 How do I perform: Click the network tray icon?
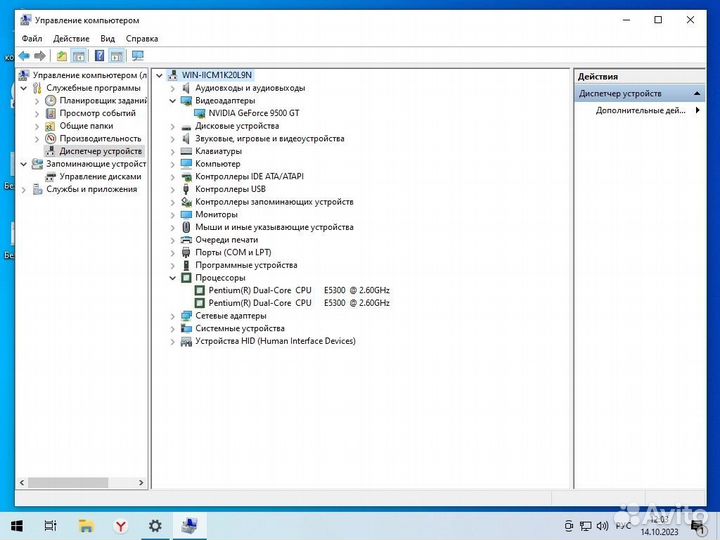[585, 526]
